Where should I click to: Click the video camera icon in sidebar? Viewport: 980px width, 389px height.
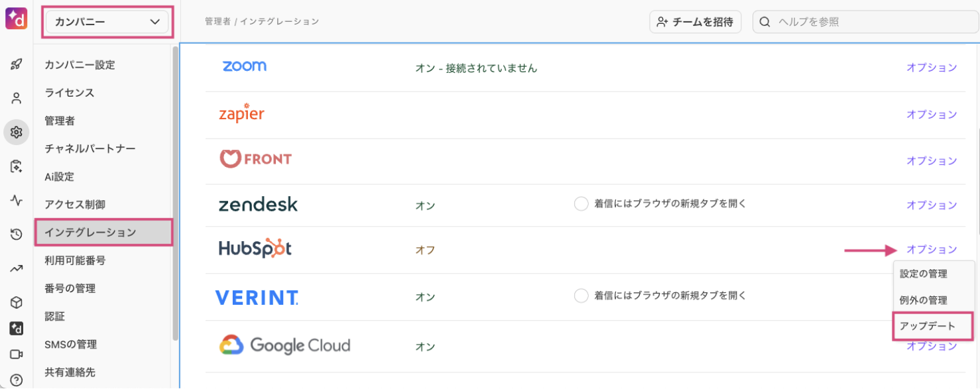[17, 354]
